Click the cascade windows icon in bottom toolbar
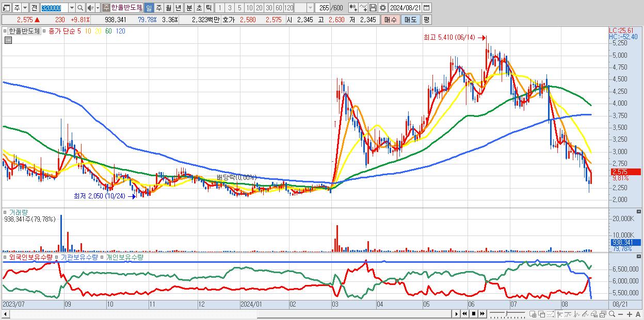This screenshot has width=644, height=320. point(542,314)
